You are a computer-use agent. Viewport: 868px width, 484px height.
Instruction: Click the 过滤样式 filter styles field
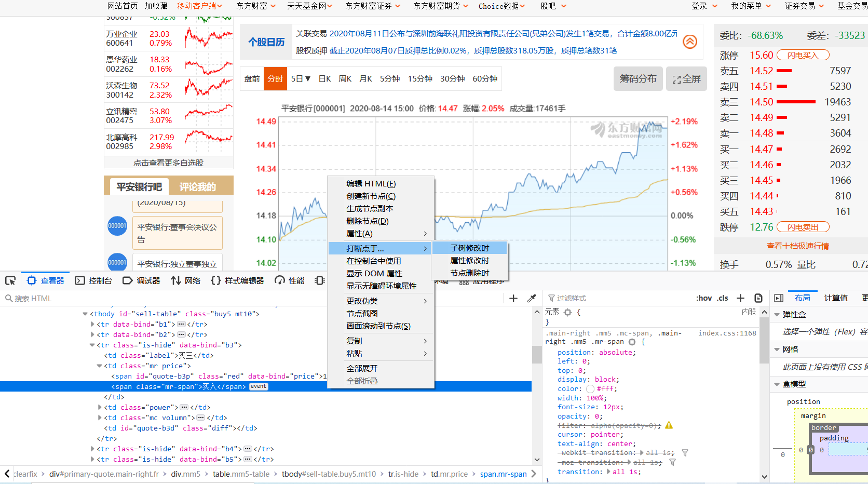(618, 298)
